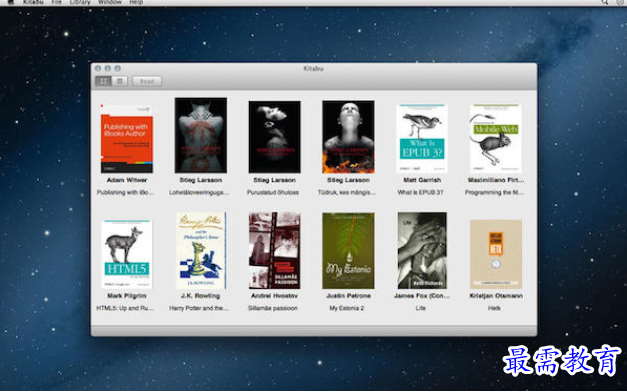Image resolution: width=627 pixels, height=392 pixels.
Task: Click author name Mark Pilgrim
Action: click(x=127, y=296)
